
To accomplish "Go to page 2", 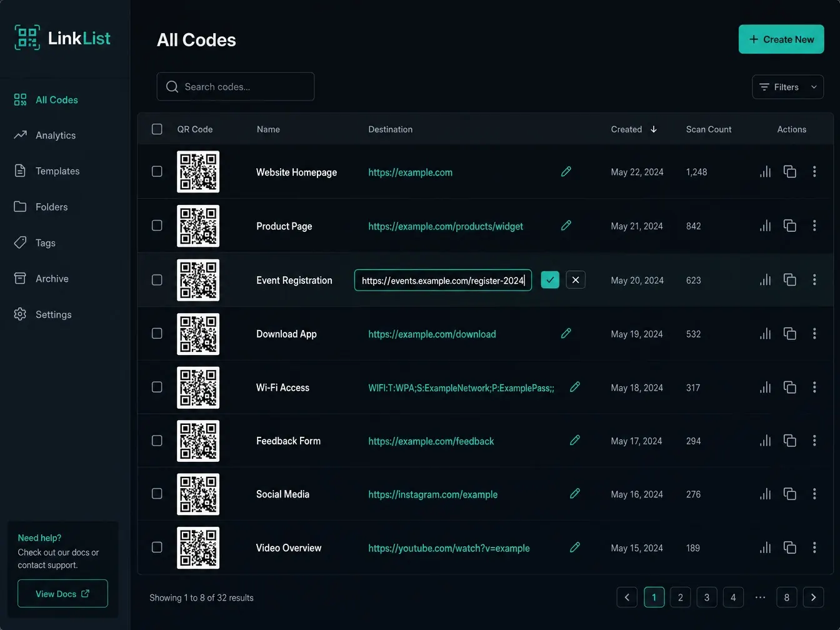I will pos(681,597).
